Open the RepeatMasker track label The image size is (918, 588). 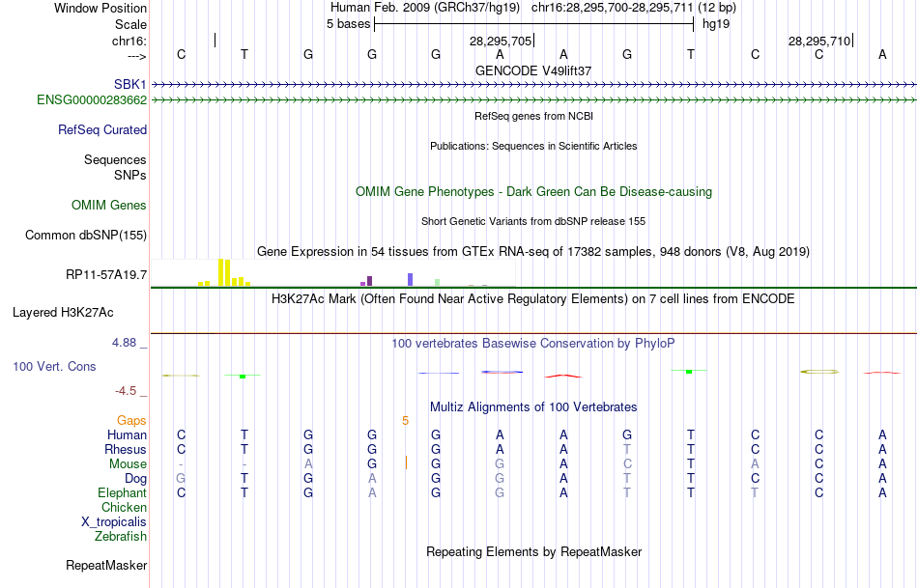pyautogui.click(x=106, y=565)
